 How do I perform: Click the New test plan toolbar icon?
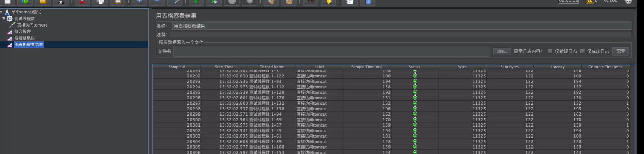(x=7, y=2)
